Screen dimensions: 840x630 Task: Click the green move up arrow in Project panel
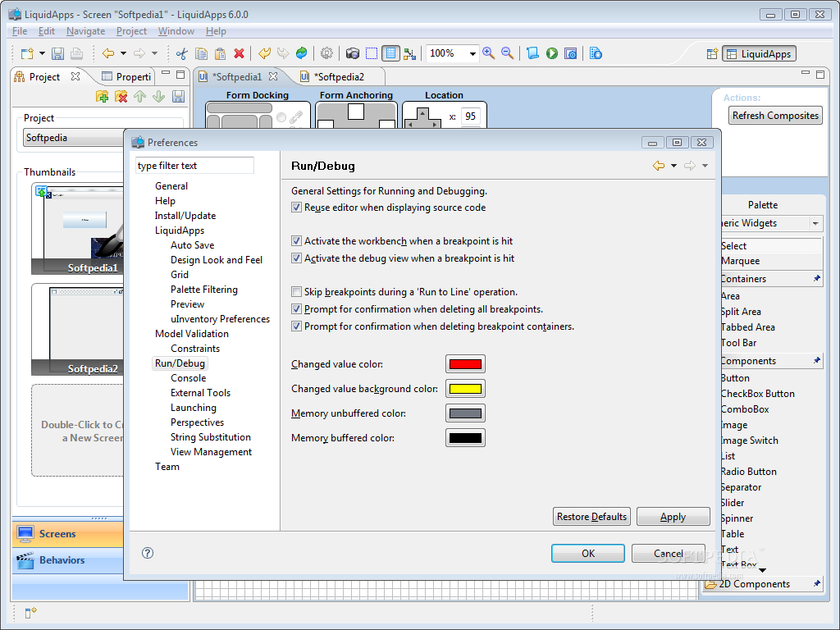139,97
